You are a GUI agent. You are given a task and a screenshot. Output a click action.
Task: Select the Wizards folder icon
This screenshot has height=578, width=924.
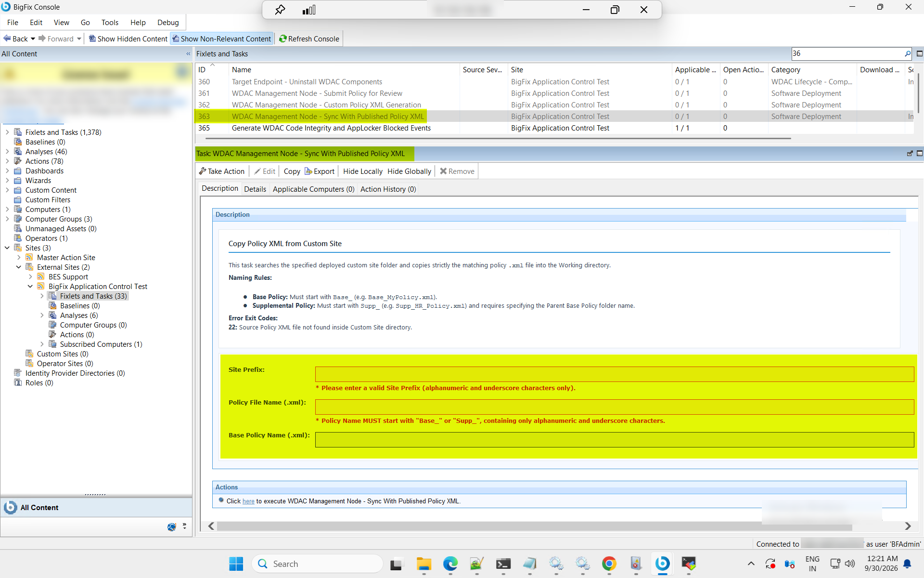point(18,180)
